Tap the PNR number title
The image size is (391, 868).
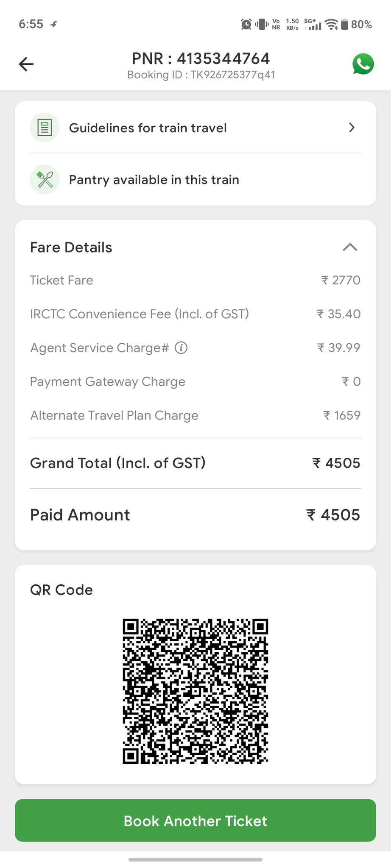click(x=201, y=58)
